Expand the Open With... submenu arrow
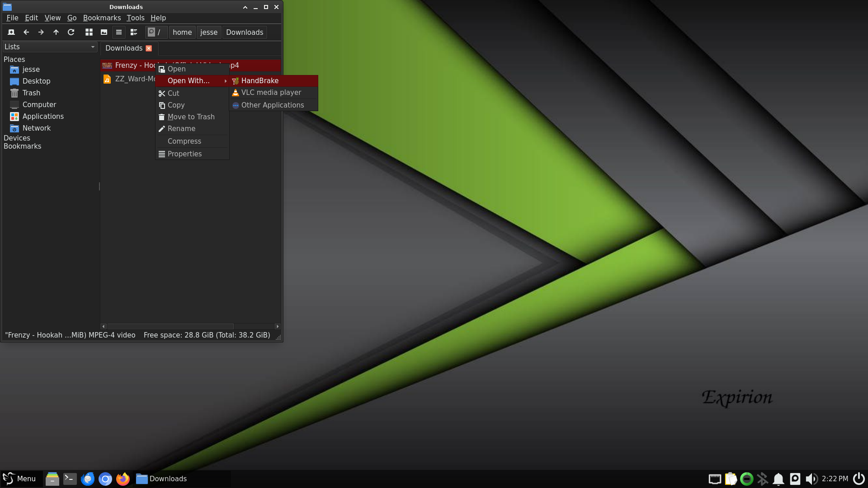This screenshot has height=488, width=868. coord(225,81)
